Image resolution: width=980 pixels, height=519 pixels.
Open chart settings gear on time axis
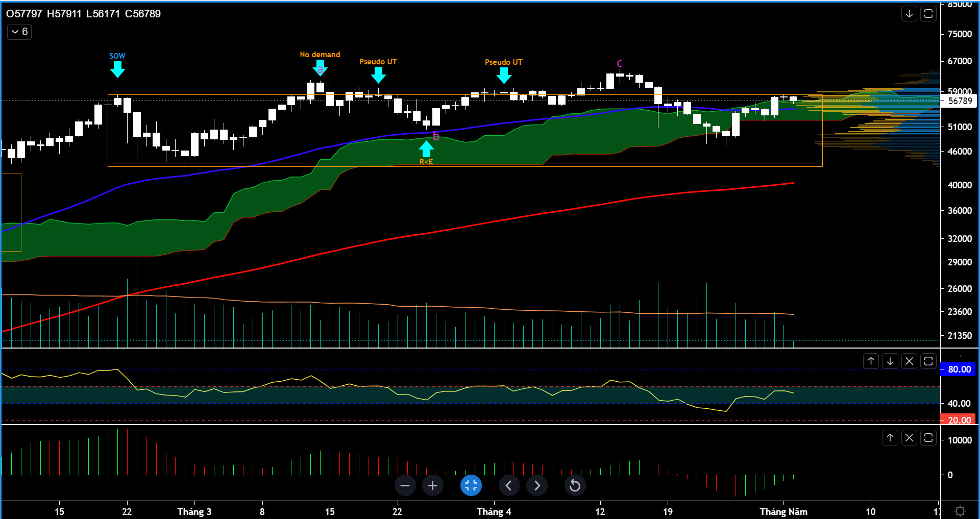tap(960, 511)
